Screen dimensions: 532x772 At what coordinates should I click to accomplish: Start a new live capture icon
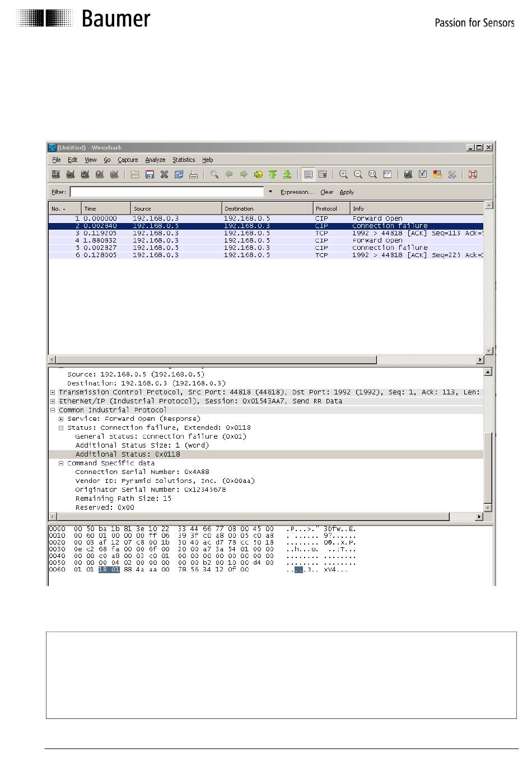click(85, 174)
